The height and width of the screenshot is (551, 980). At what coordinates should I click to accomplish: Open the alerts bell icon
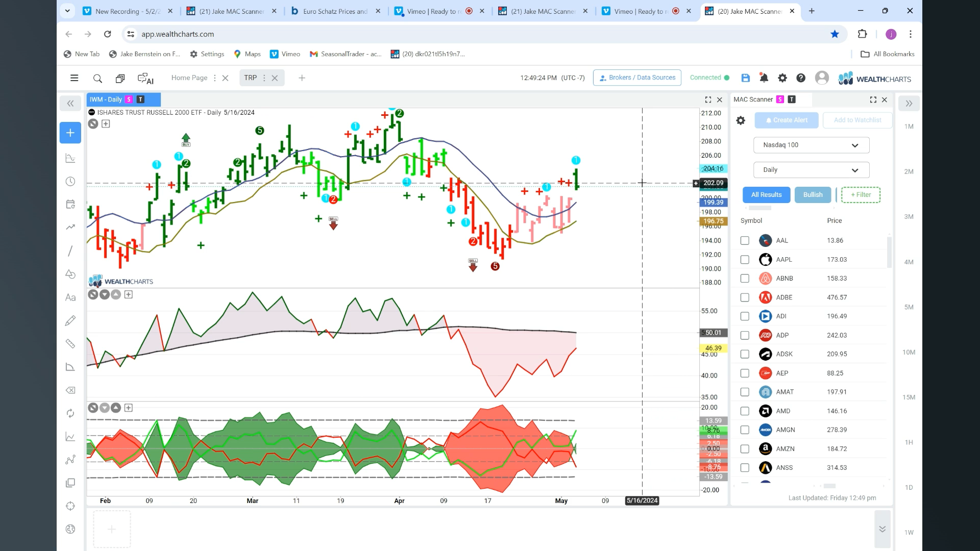tap(764, 78)
